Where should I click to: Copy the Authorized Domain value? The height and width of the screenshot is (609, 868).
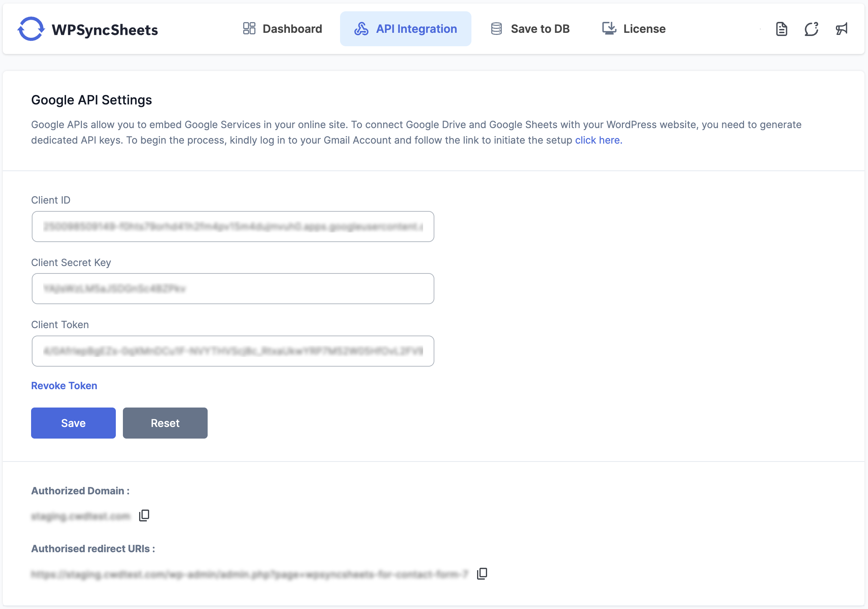click(144, 515)
